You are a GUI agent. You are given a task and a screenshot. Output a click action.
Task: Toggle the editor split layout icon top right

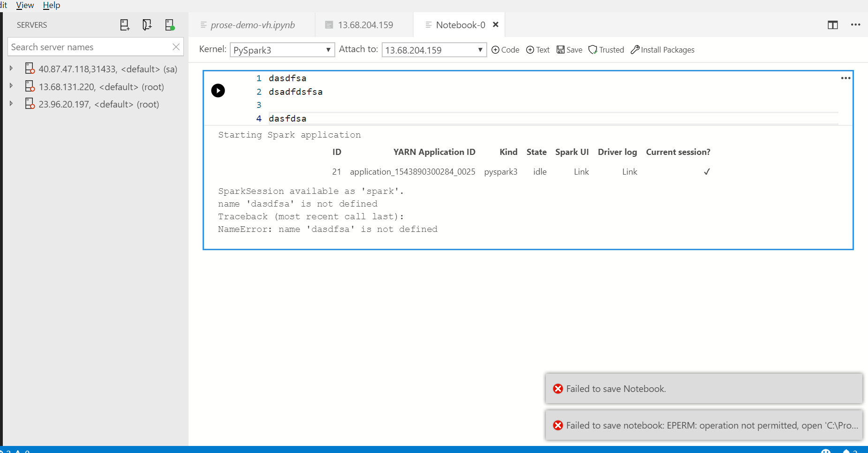[833, 25]
